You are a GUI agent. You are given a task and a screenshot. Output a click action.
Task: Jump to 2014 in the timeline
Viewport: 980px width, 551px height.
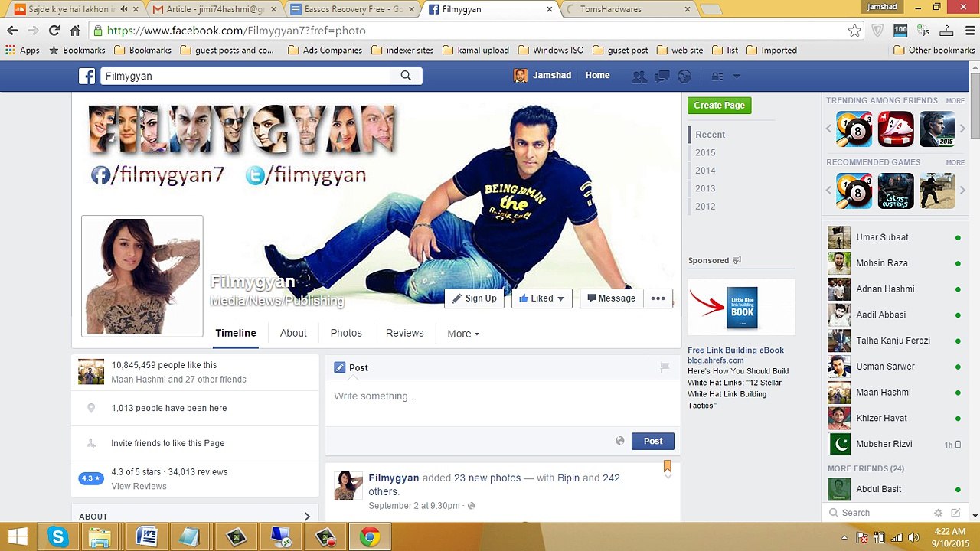(x=705, y=171)
